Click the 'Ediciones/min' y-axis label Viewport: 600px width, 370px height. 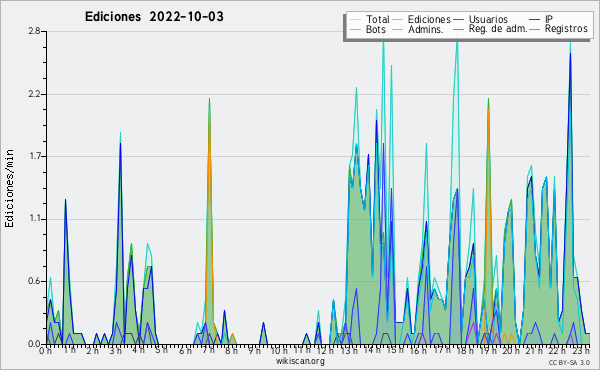click(9, 188)
